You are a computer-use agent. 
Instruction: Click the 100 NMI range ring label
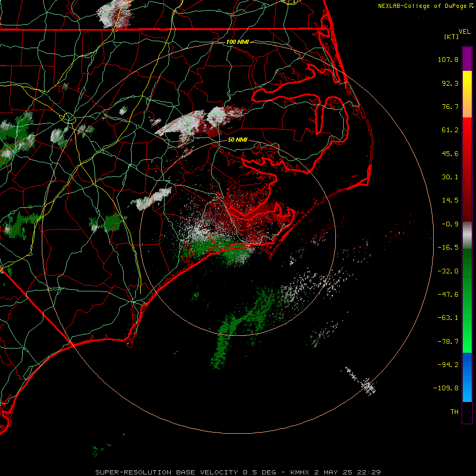[x=237, y=42]
